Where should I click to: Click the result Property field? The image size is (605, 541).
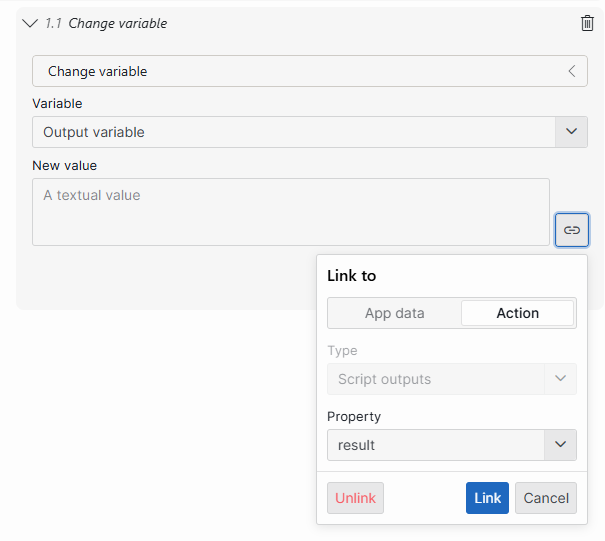[x=435, y=445]
